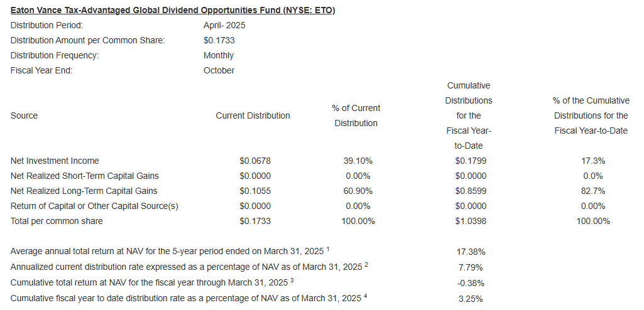This screenshot has width=644, height=310.
Task: Select the Monthly distribution frequency value
Action: click(218, 55)
